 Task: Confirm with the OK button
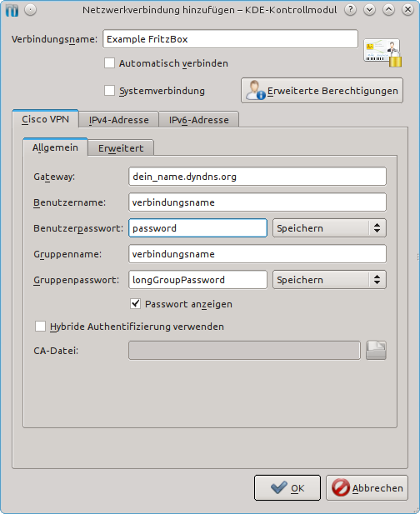287,488
